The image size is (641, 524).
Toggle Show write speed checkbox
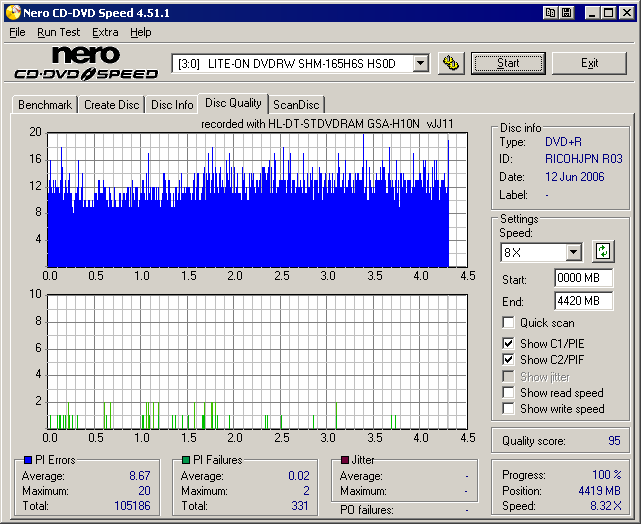[509, 409]
